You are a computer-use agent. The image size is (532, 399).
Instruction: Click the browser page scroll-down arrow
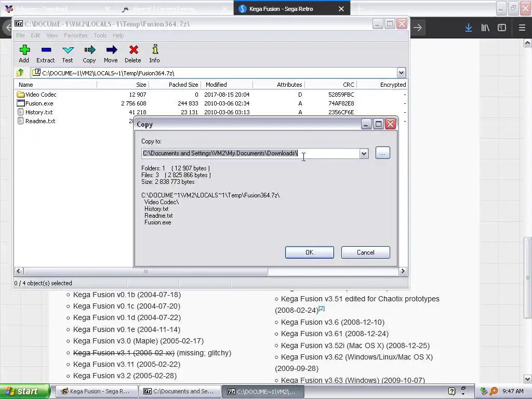(x=528, y=379)
